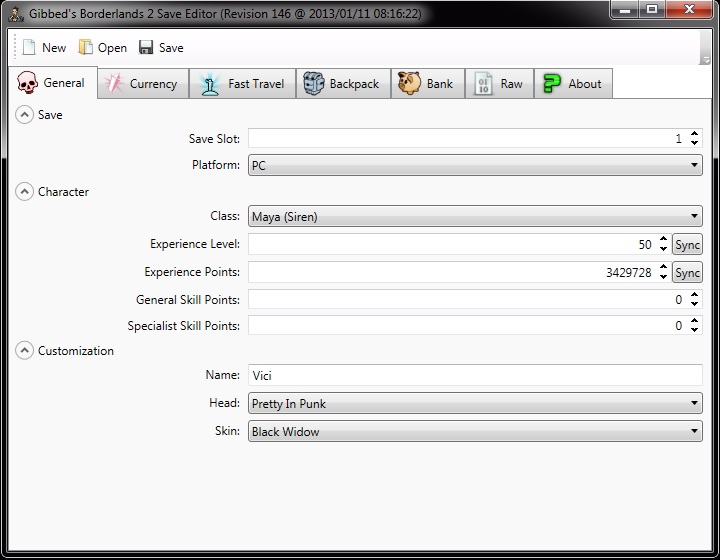720x560 pixels.
Task: Click the skull icon on General tab
Action: [x=27, y=83]
